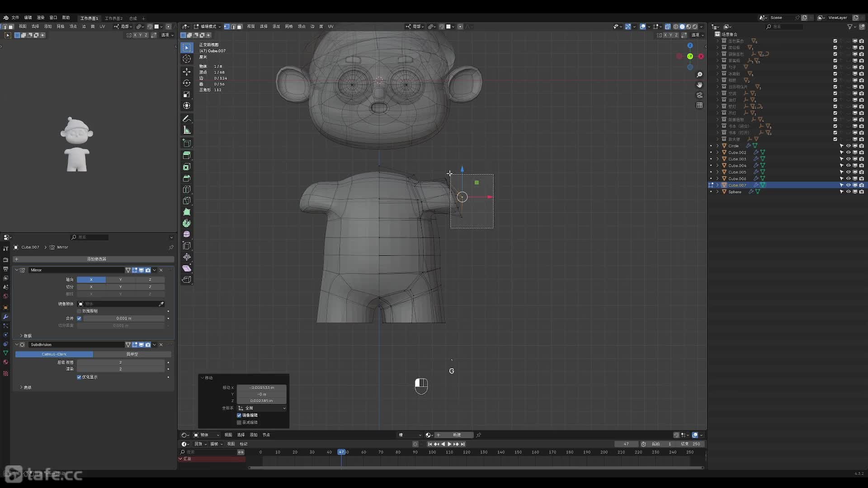Toggle 优化显示 checkbox in Subdivision
This screenshot has width=868, height=488.
79,377
